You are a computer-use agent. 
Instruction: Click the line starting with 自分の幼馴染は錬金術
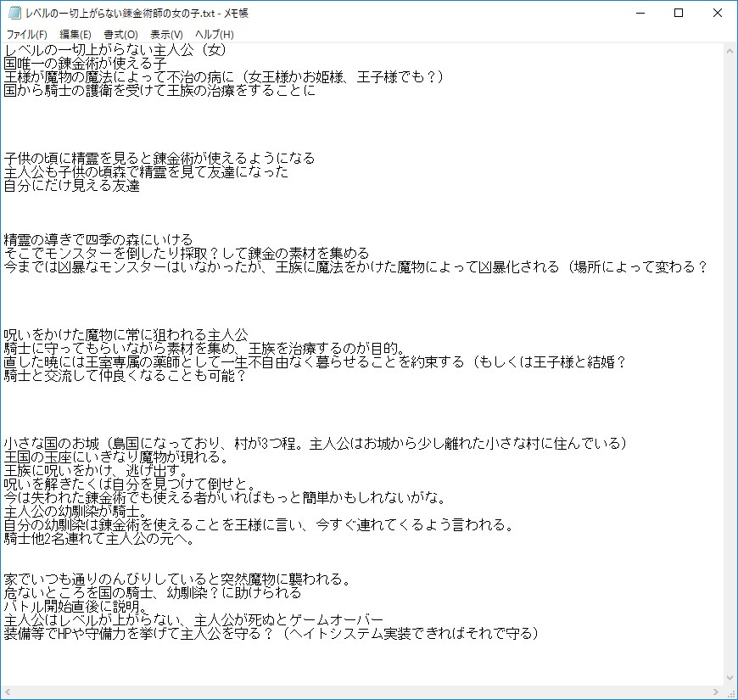(x=260, y=525)
